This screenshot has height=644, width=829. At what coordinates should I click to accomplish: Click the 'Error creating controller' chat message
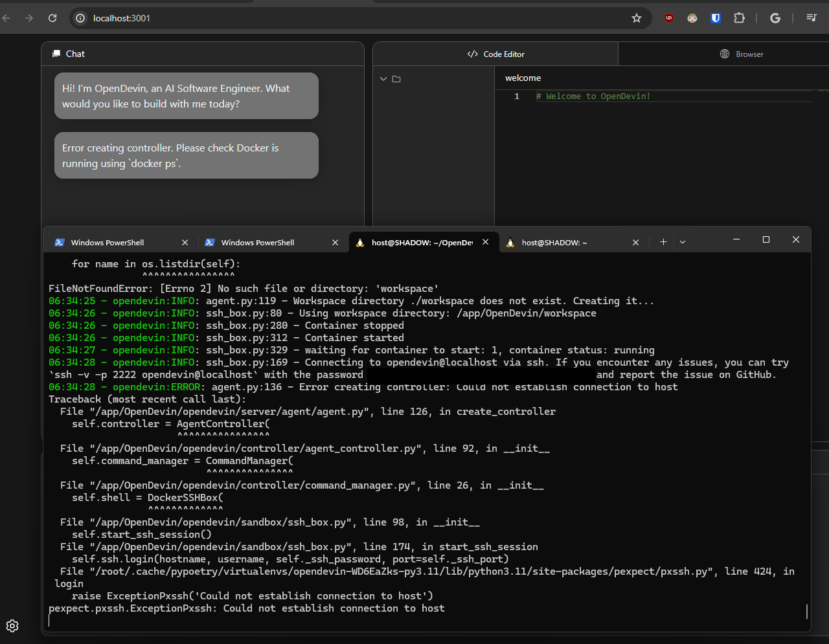(x=187, y=155)
